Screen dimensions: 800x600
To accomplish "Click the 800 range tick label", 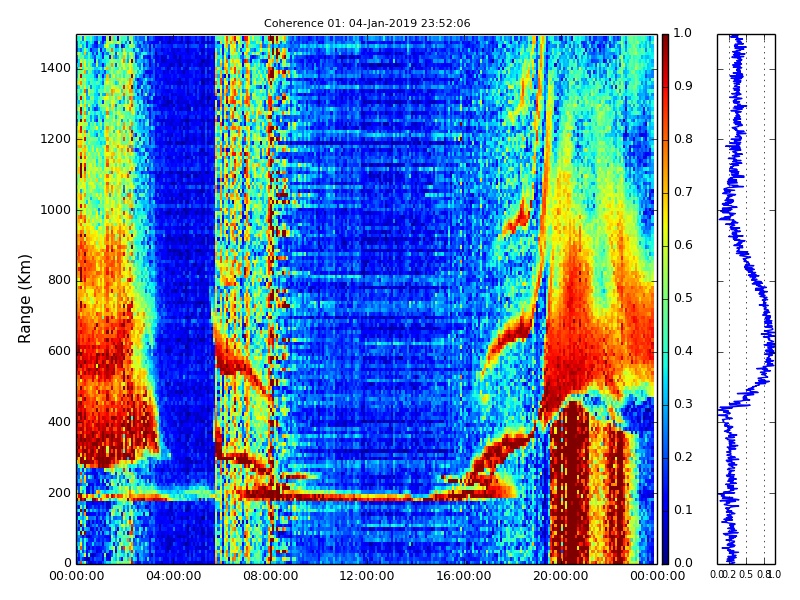I will coord(59,281).
